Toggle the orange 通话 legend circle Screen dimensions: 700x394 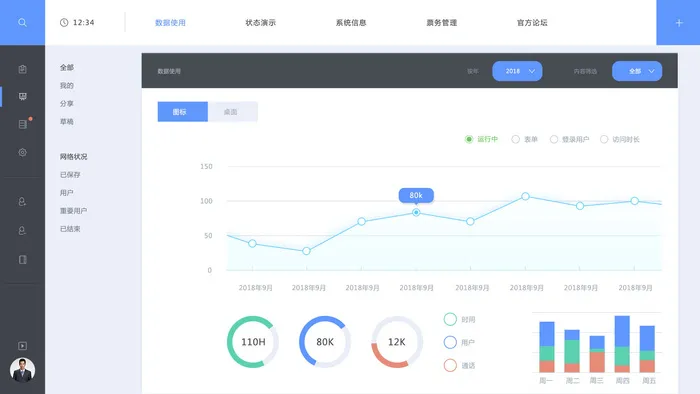[x=450, y=365]
